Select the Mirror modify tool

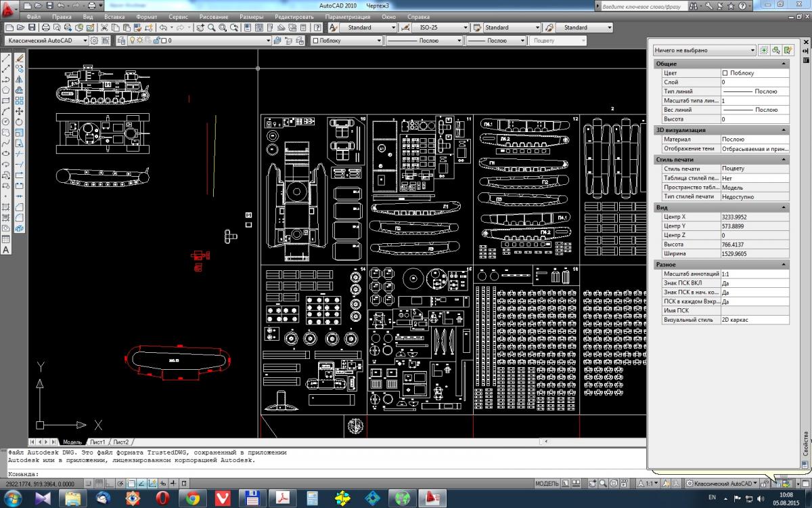click(19, 79)
